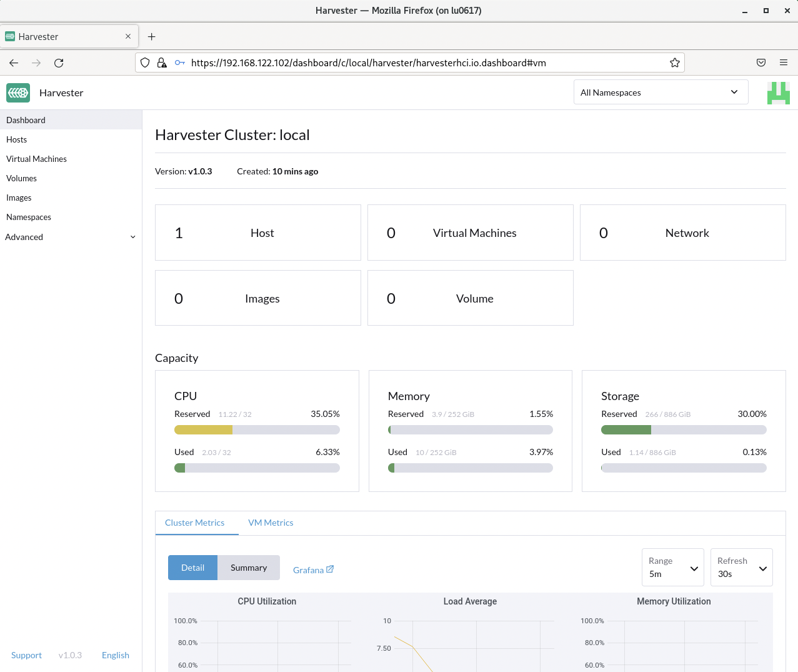This screenshot has width=798, height=672.
Task: Click the '35.05%' CPU reserved value
Action: point(325,414)
